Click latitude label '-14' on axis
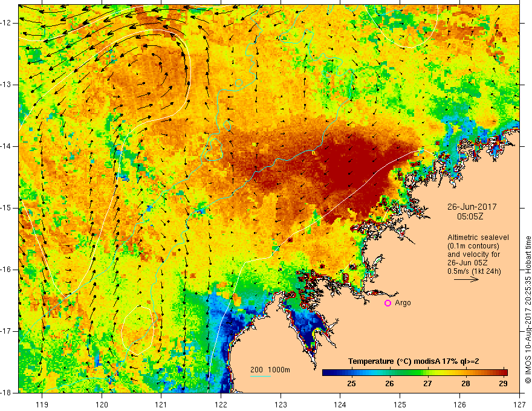Viewport: 532px width, 411px height. (7, 146)
